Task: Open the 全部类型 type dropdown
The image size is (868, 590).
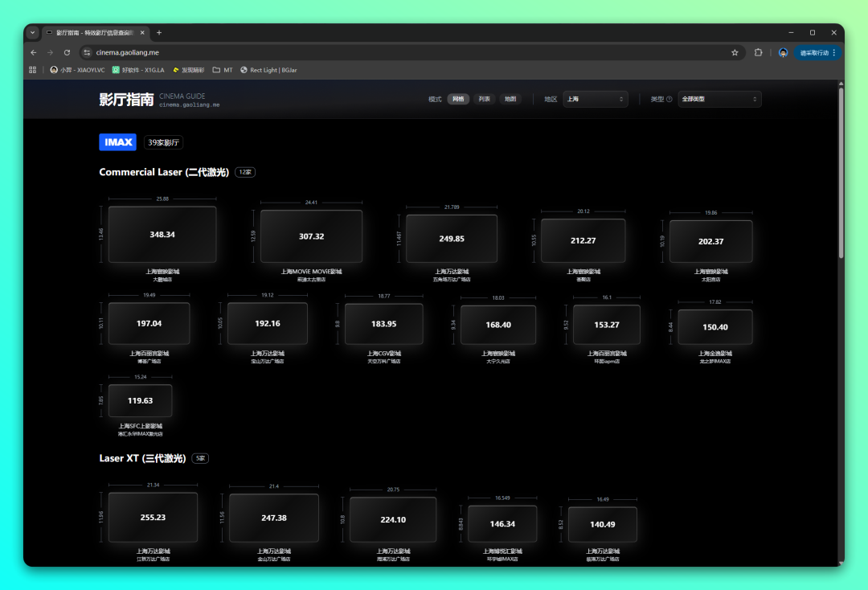Action: (719, 100)
